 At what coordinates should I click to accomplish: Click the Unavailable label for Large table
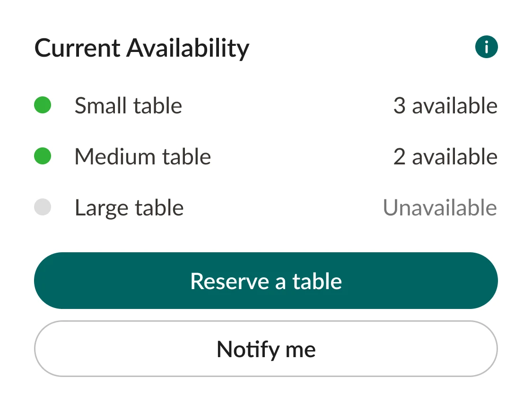(x=440, y=207)
